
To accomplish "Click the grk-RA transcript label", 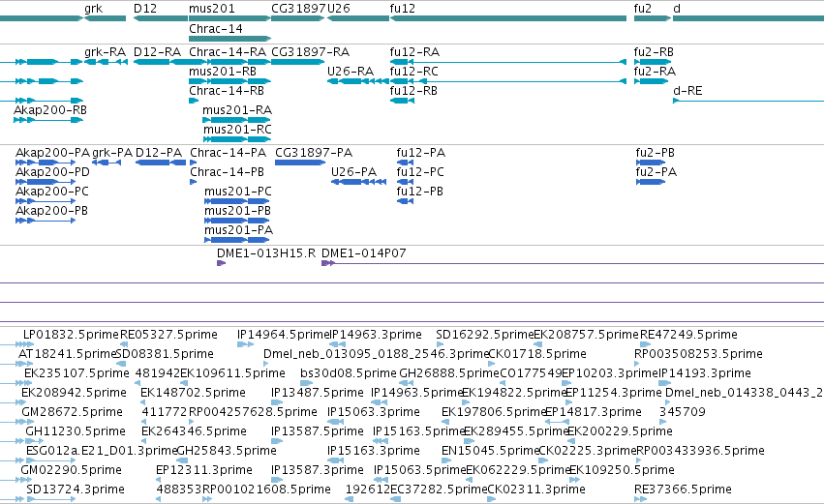I will 106,52.
